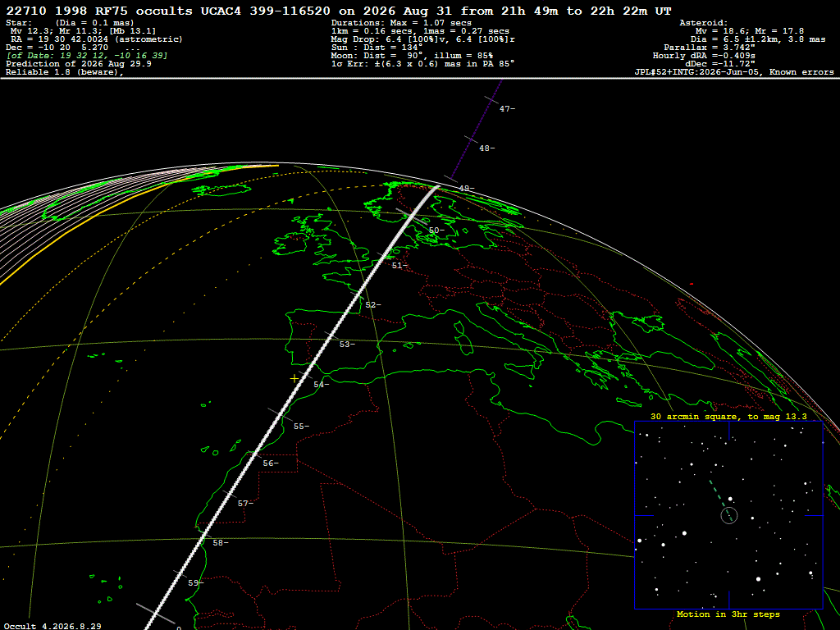Viewport: 840px width, 630px height.
Task: Click the 48 minute marker on purple line
Action: [x=487, y=148]
